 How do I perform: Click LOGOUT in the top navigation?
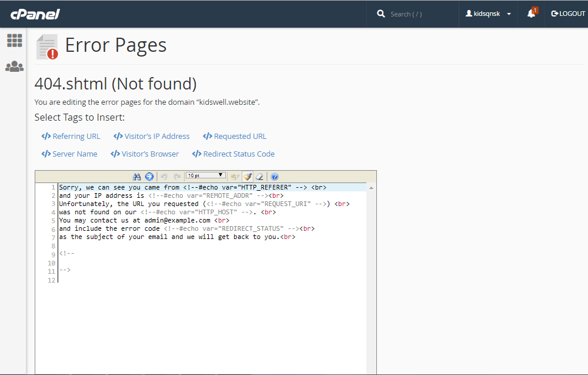click(567, 14)
